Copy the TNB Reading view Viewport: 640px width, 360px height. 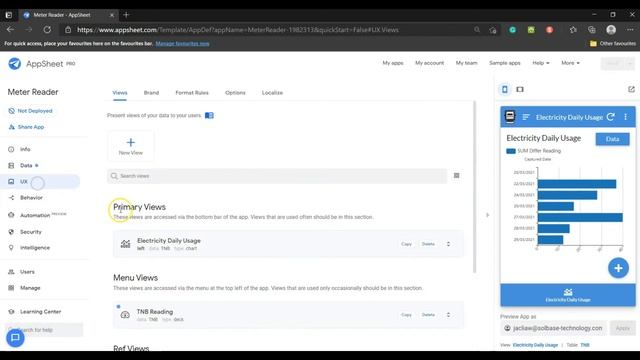click(406, 315)
